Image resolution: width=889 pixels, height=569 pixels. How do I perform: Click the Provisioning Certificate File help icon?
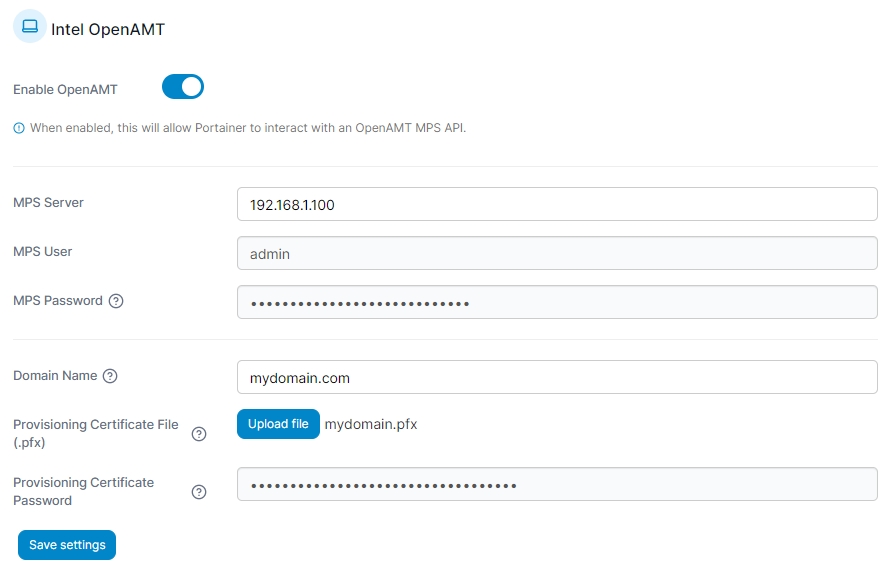199,434
